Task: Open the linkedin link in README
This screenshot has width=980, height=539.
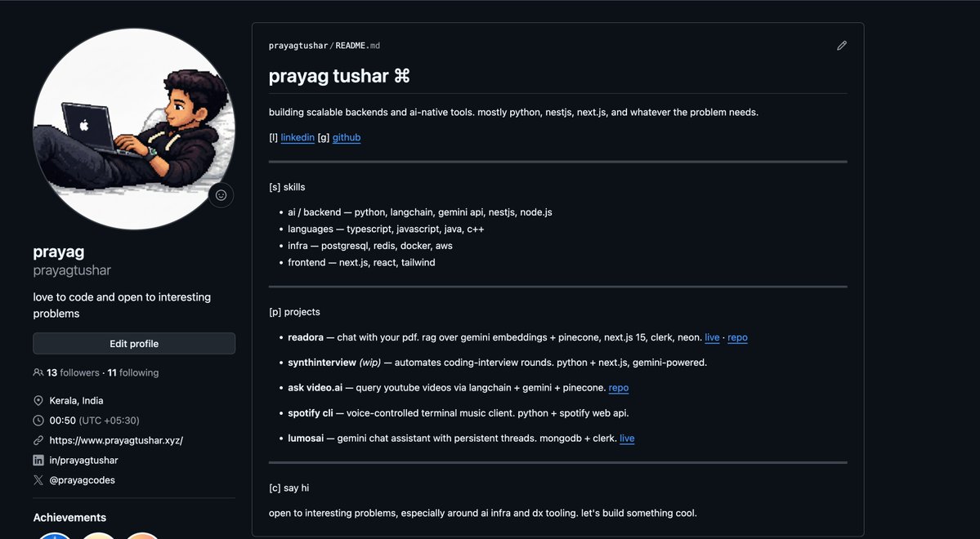Action: [298, 137]
